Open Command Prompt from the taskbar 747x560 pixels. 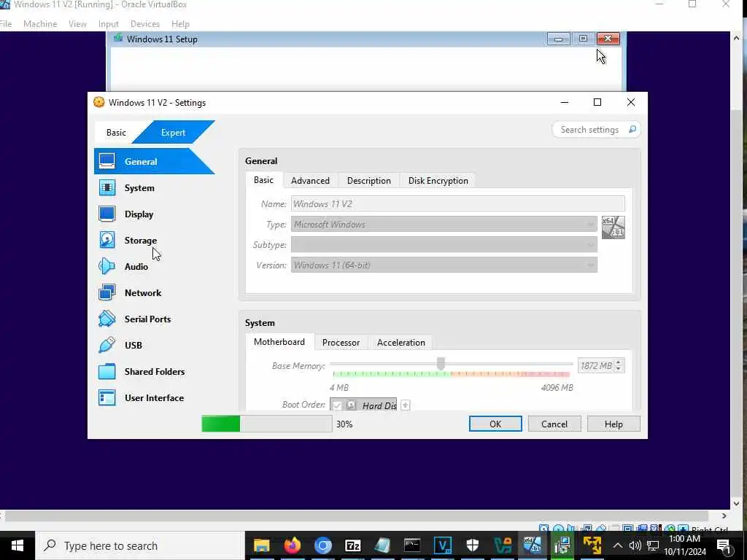[412, 545]
